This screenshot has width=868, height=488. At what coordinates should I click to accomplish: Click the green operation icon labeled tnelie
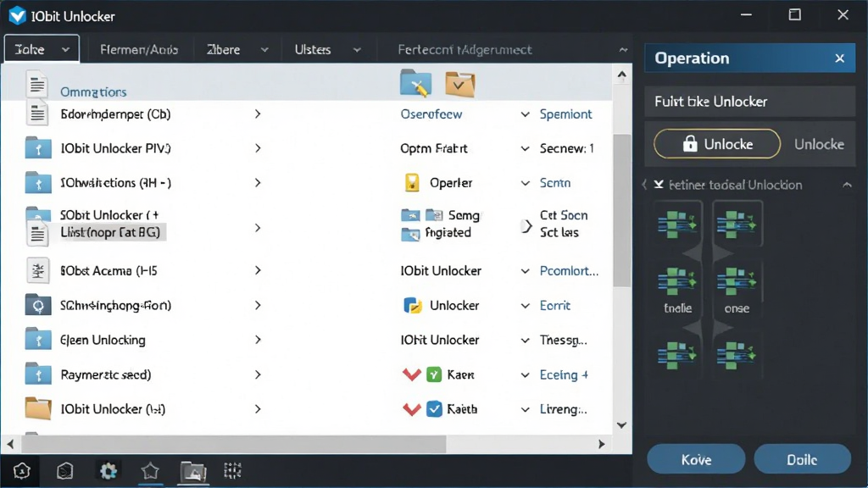pyautogui.click(x=677, y=281)
